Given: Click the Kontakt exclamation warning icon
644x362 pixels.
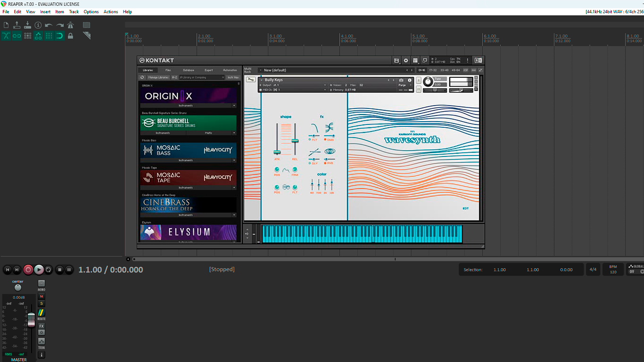Looking at the screenshot, I should coord(468,60).
